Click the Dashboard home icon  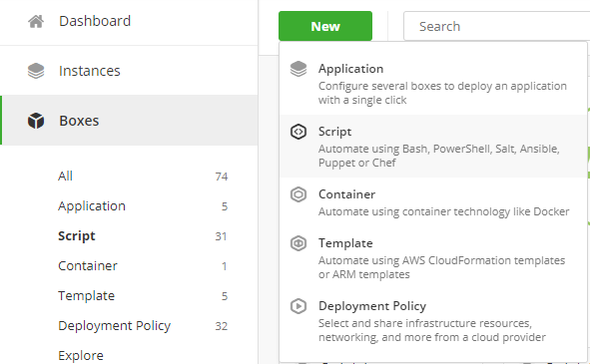pos(36,21)
